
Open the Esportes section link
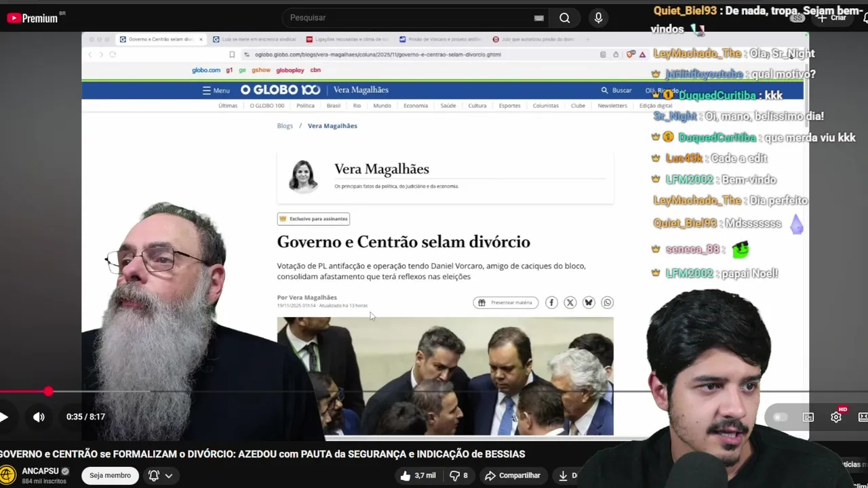(509, 106)
